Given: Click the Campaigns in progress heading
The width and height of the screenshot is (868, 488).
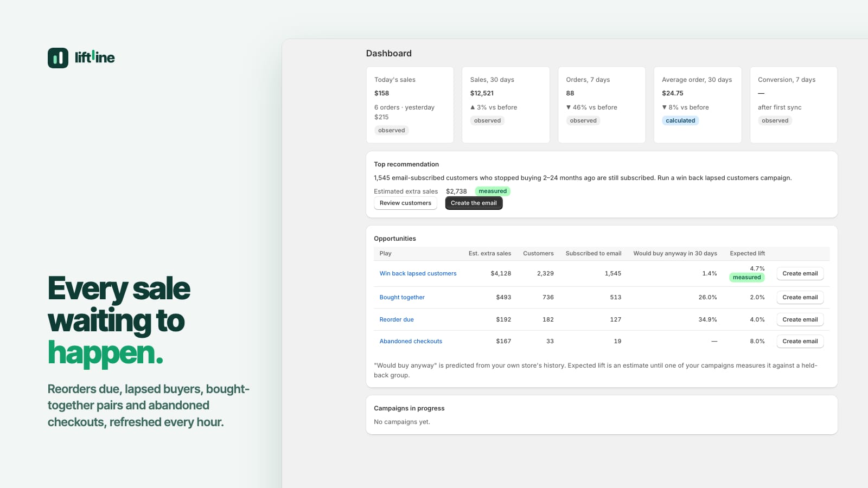Looking at the screenshot, I should pos(409,408).
